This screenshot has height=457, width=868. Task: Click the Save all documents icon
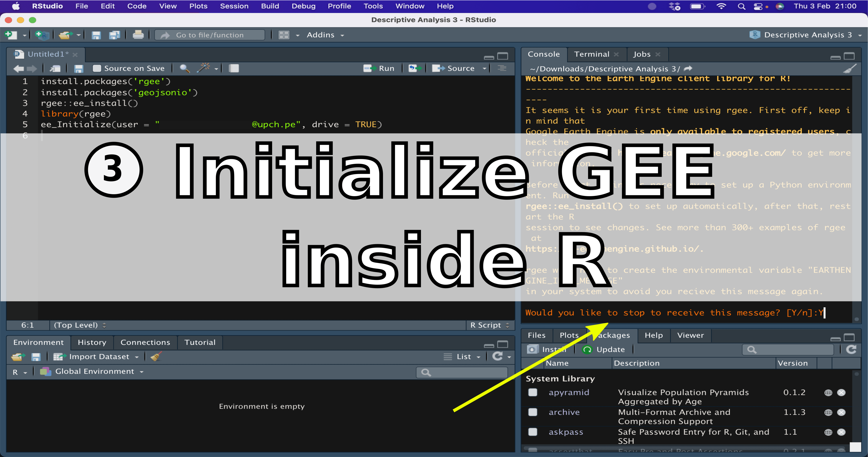pos(115,35)
